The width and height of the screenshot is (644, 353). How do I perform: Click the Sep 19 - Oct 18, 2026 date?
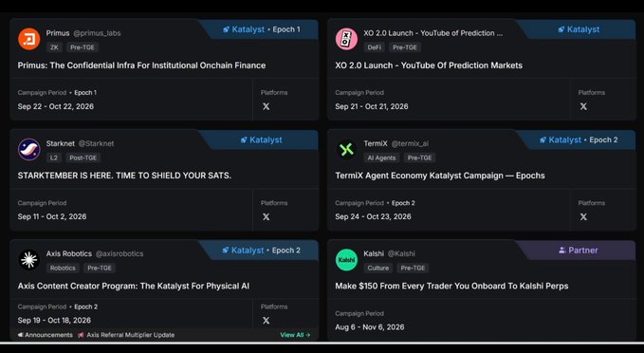(x=54, y=320)
